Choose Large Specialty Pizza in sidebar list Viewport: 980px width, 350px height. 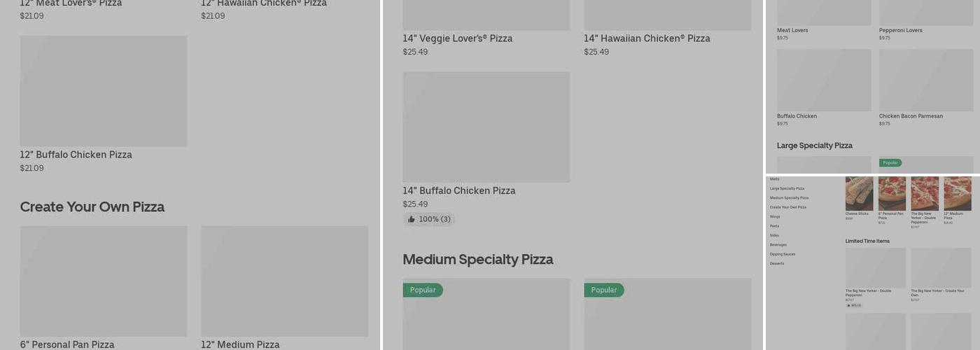787,189
